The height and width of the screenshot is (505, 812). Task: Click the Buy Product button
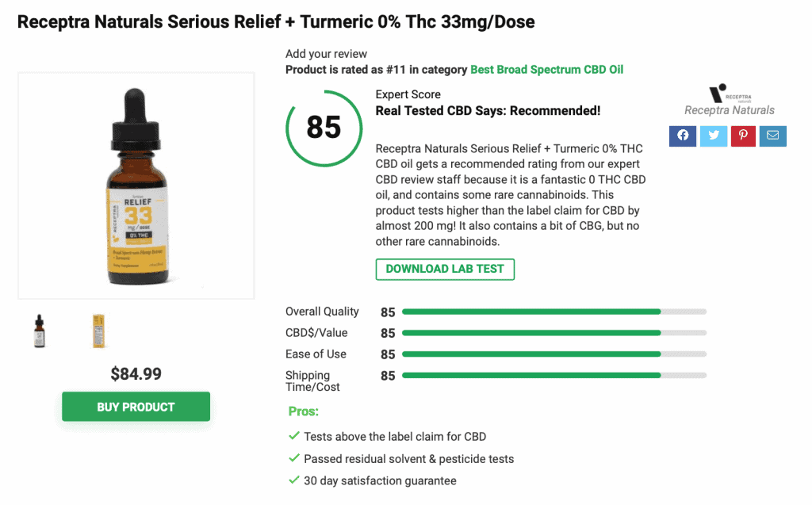click(135, 406)
